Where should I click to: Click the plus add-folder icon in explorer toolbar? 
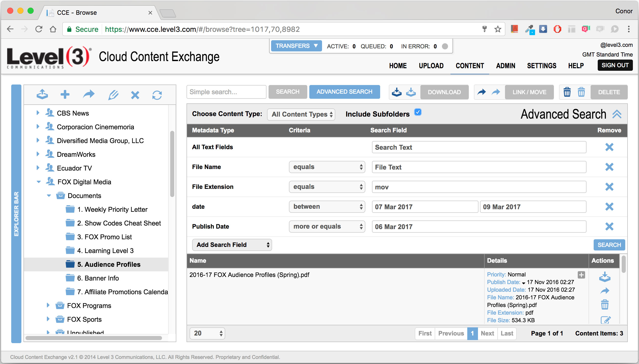(65, 94)
